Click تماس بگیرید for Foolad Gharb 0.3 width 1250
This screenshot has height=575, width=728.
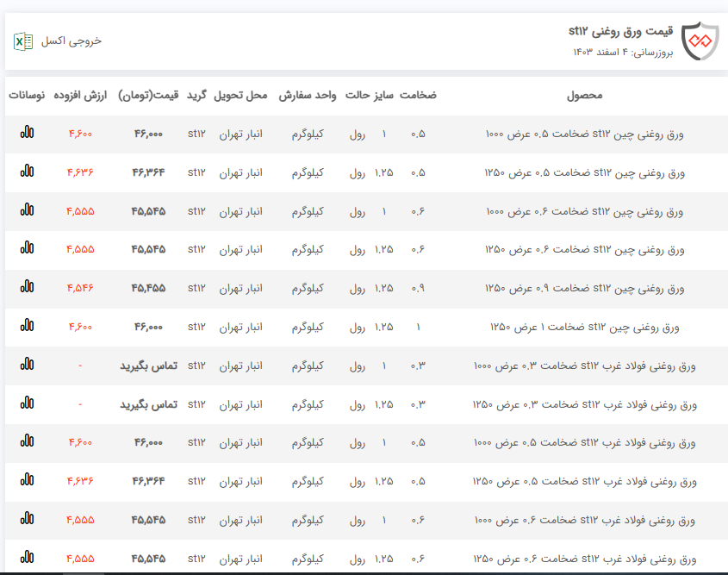148,404
